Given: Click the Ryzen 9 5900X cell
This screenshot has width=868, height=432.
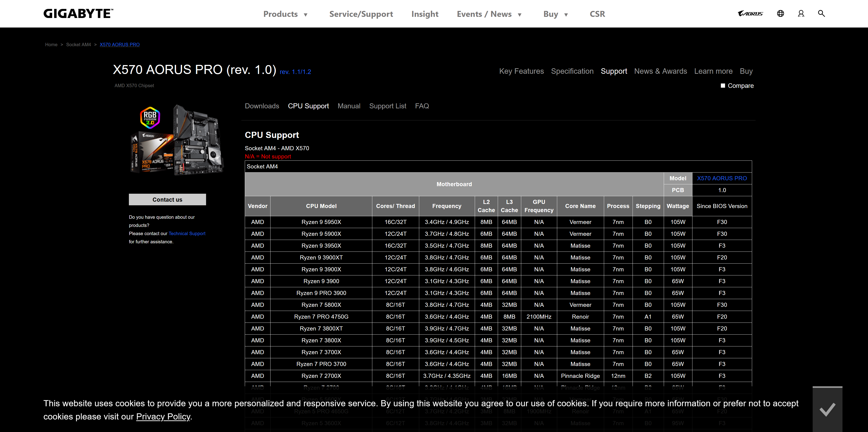Looking at the screenshot, I should click(321, 234).
